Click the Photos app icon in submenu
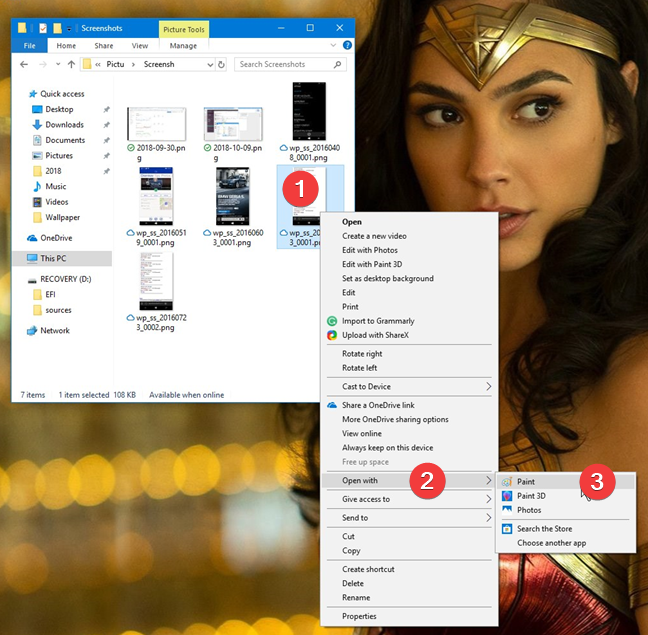This screenshot has width=648, height=635. tap(507, 510)
